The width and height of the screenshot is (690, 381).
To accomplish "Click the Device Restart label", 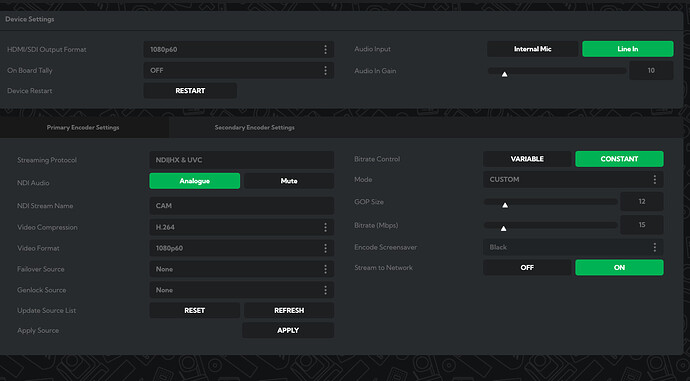I will [29, 91].
